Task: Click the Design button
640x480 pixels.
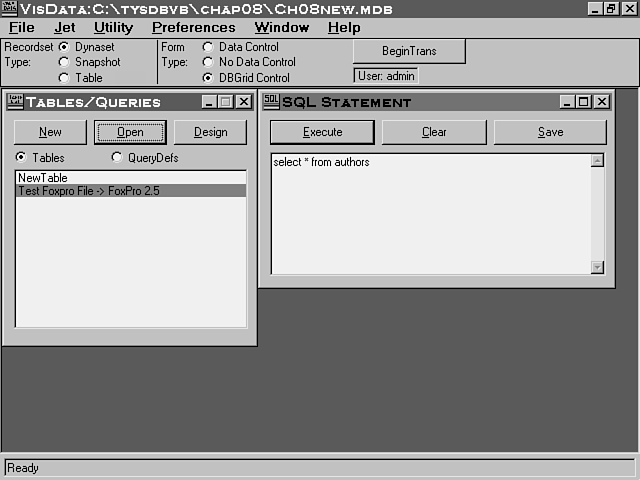Action: [x=210, y=132]
